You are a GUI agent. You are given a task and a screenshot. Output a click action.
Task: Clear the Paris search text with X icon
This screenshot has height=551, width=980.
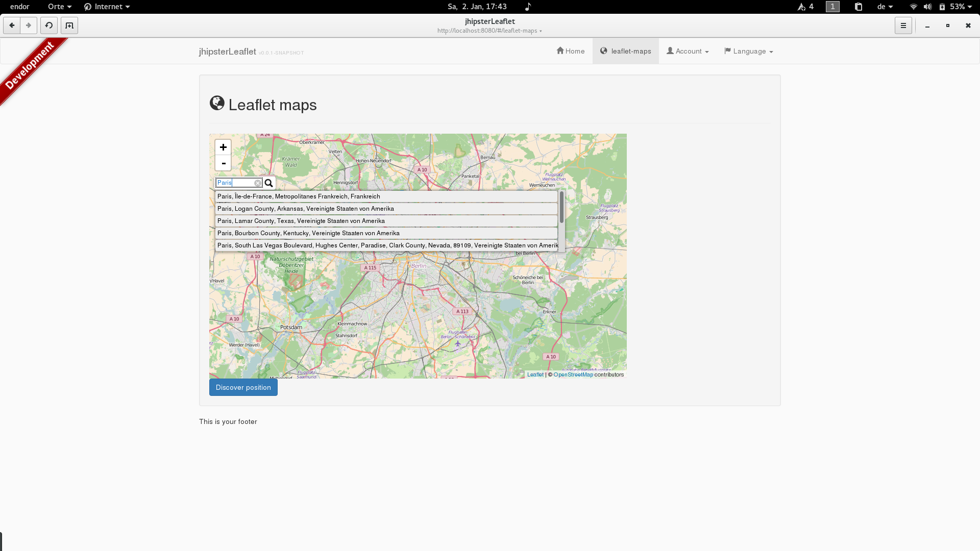pyautogui.click(x=258, y=183)
